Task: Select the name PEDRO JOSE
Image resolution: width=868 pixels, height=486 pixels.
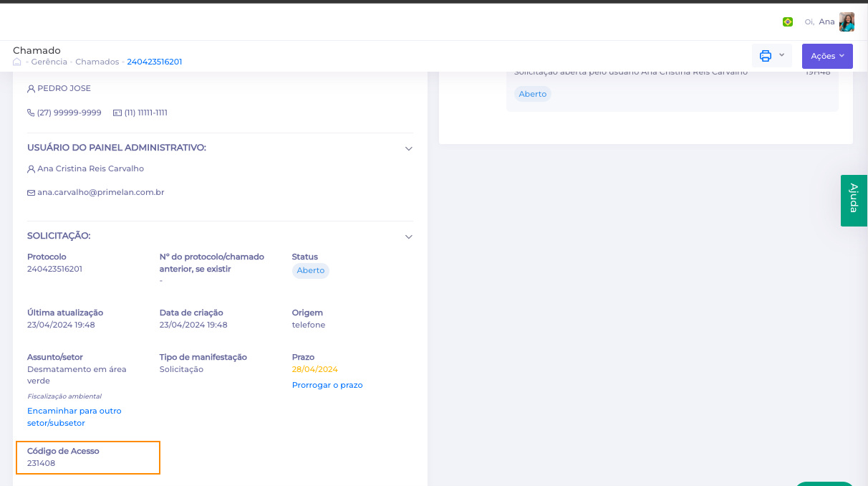Action: (x=64, y=88)
